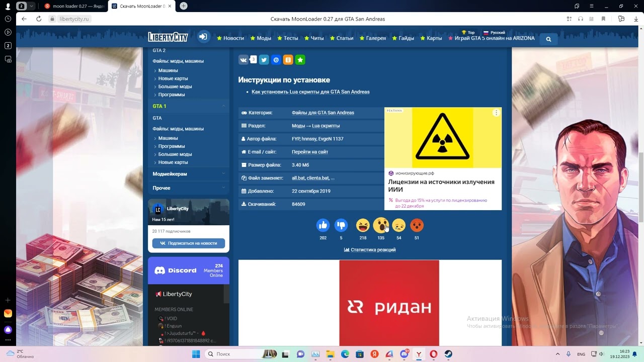Click the LibertyCity site logo

coord(168,37)
